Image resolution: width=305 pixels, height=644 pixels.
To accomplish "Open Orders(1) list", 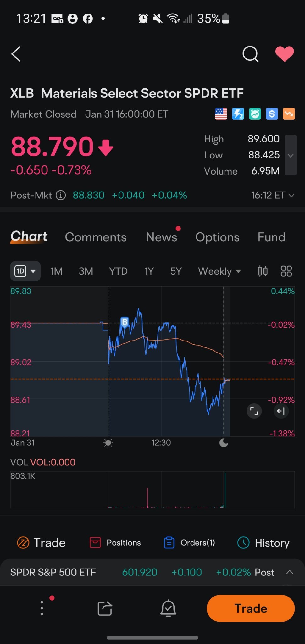I will click(190, 543).
